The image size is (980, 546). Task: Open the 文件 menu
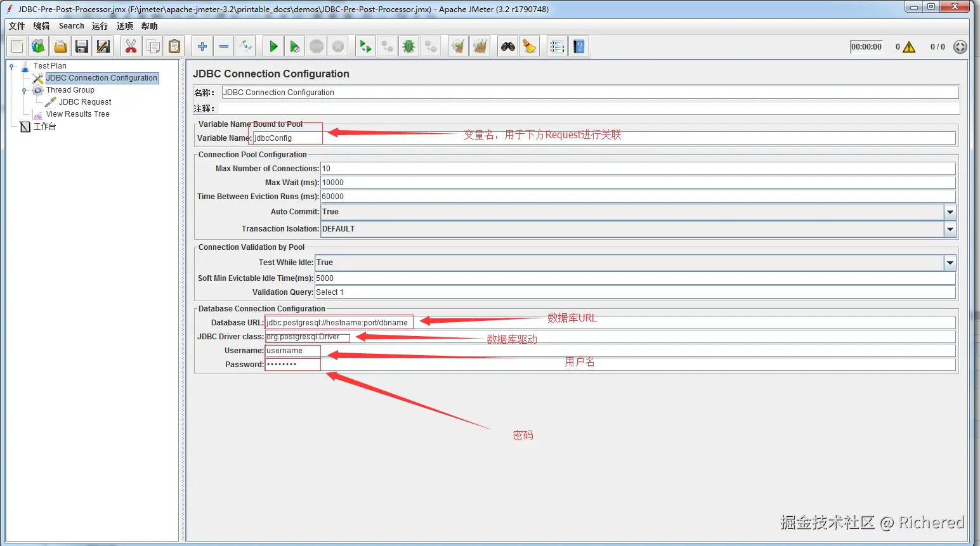pos(17,26)
